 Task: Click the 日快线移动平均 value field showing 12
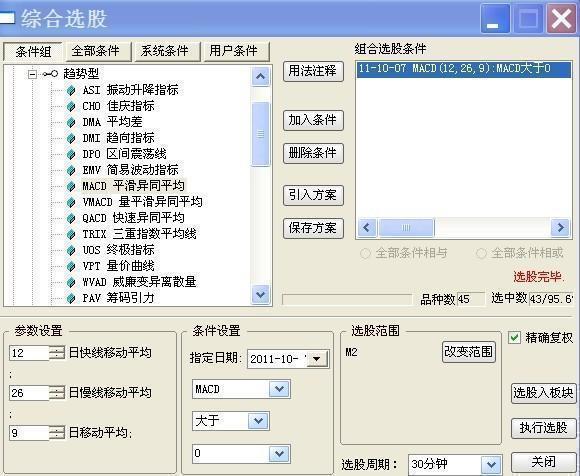click(x=29, y=353)
